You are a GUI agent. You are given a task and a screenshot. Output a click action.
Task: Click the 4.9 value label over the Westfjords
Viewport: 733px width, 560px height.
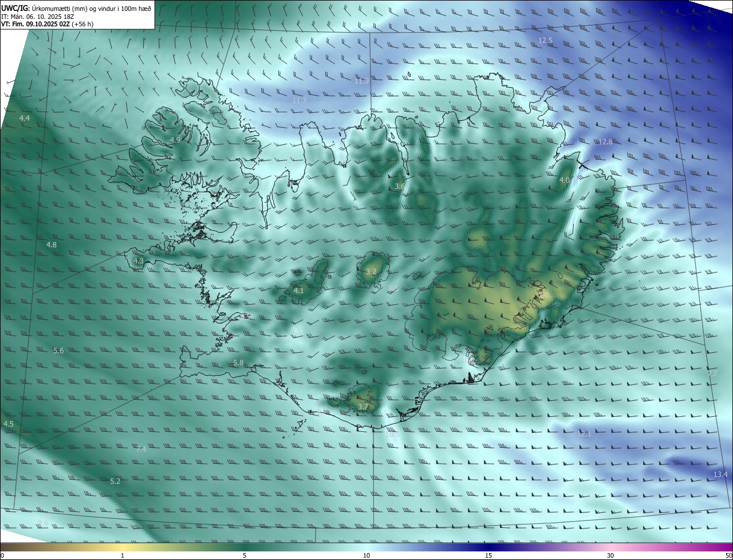pos(175,140)
